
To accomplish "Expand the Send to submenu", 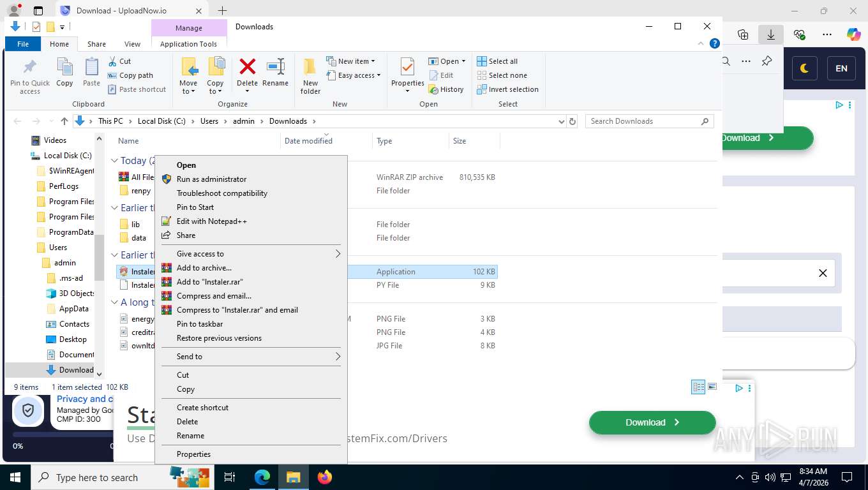I will 251,357.
